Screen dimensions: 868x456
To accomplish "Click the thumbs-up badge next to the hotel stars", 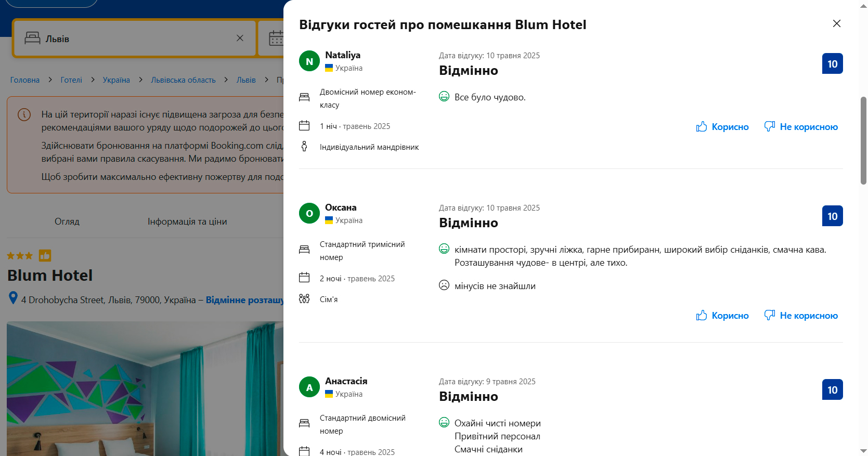I will [x=45, y=255].
